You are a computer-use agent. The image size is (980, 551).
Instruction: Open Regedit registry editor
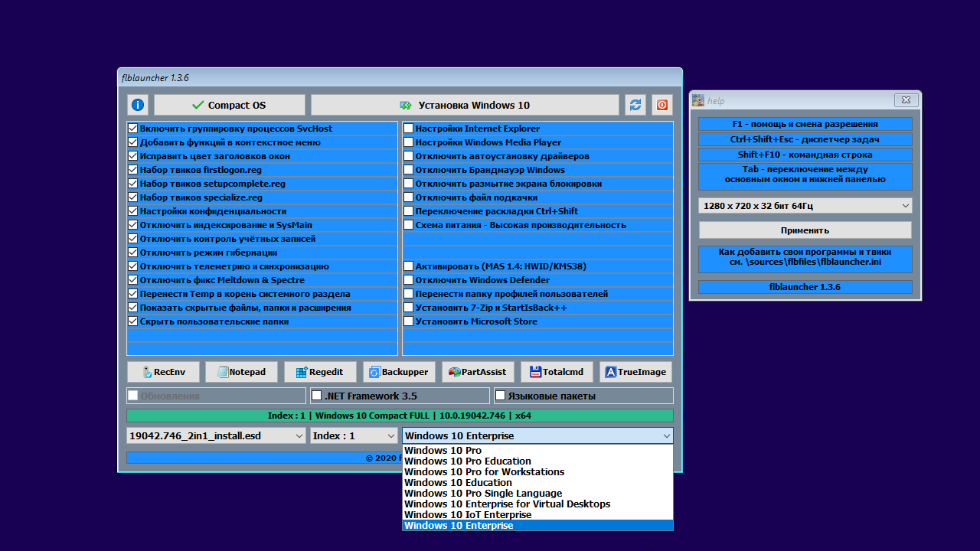tap(320, 372)
